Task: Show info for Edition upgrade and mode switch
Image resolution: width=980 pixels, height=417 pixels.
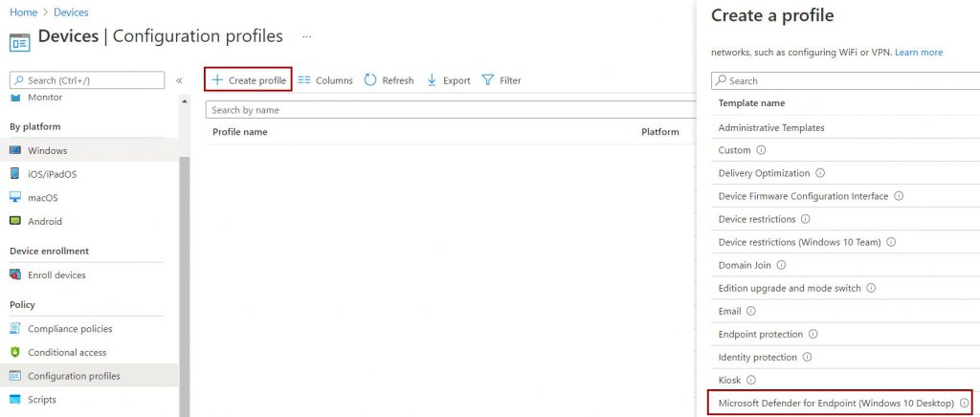Action: 871,289
